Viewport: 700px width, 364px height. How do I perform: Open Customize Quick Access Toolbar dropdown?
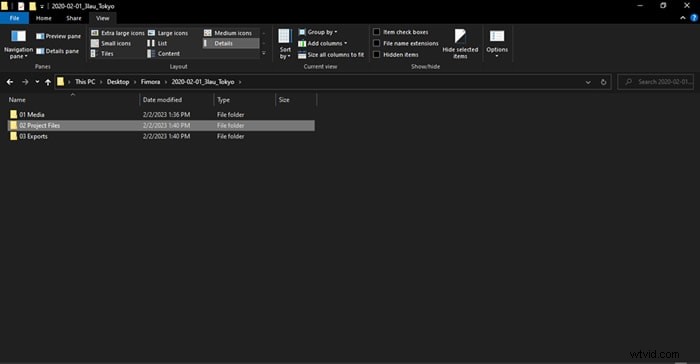42,7
